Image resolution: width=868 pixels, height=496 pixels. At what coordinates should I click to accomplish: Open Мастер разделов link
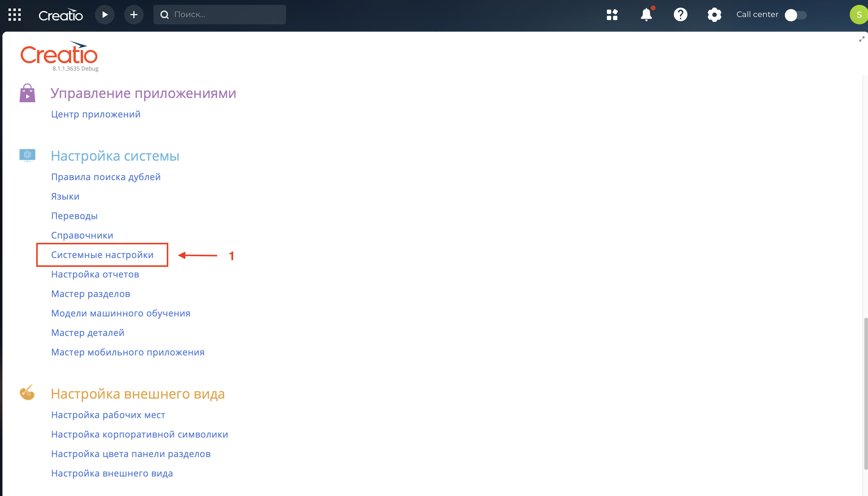(91, 294)
